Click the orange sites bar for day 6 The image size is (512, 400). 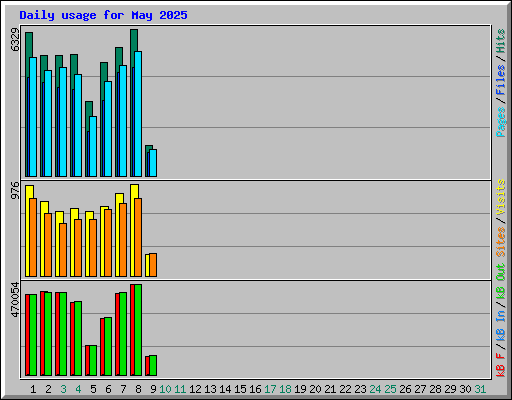[108, 243]
